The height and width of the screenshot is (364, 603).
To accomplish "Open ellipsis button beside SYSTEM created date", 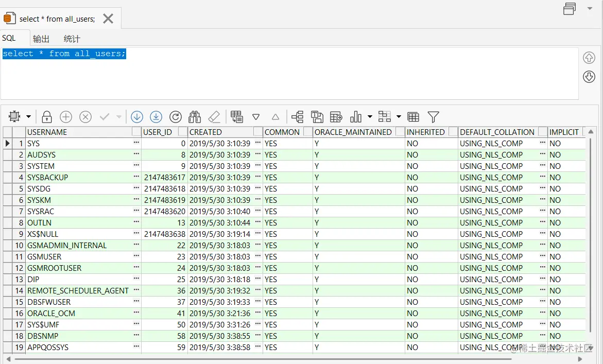I will pos(257,165).
